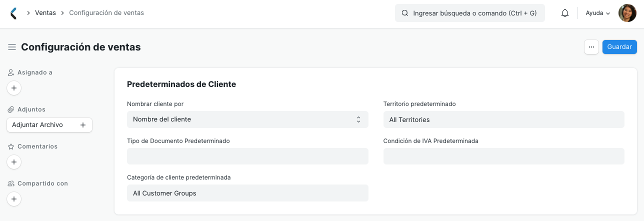Click Adjuntar Archivo button

(x=49, y=125)
